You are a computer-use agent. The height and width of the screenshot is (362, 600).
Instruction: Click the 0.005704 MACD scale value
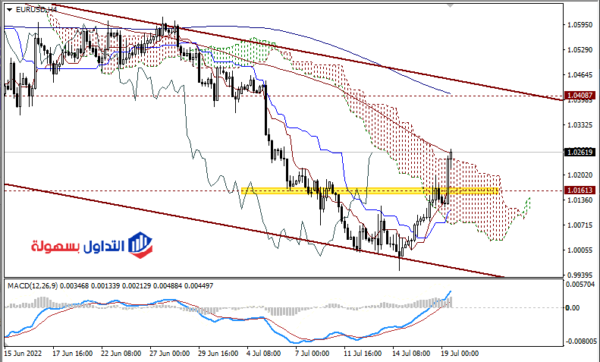click(x=580, y=284)
